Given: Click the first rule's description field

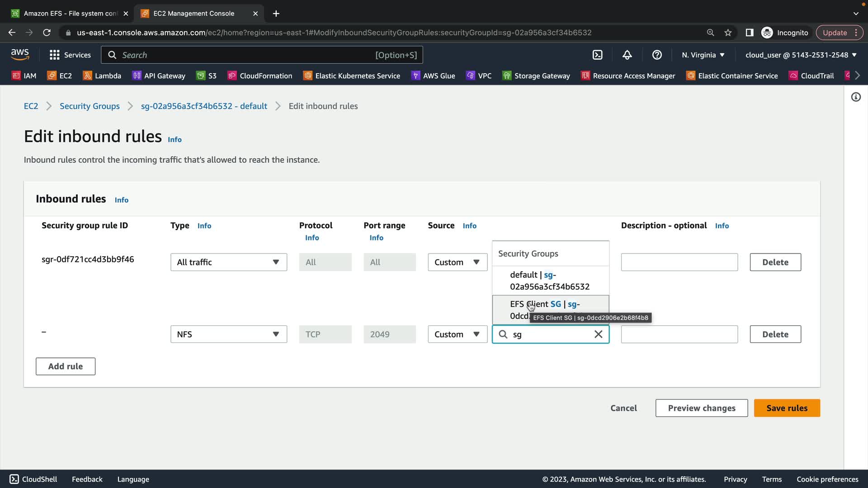Looking at the screenshot, I should click(x=679, y=262).
